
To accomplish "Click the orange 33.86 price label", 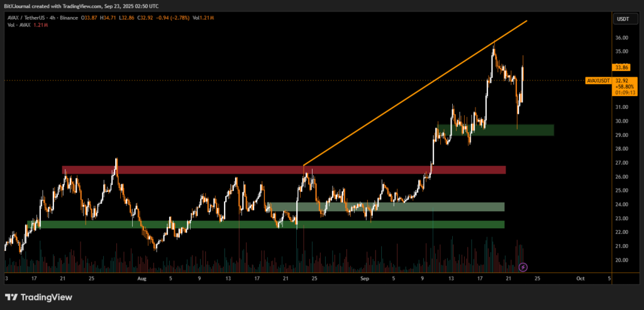I will [621, 67].
